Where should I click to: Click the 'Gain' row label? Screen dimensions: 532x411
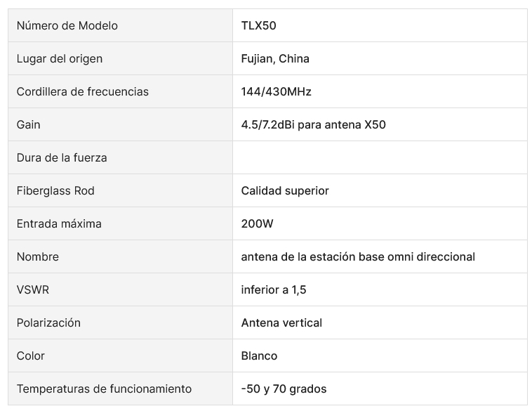click(x=29, y=125)
